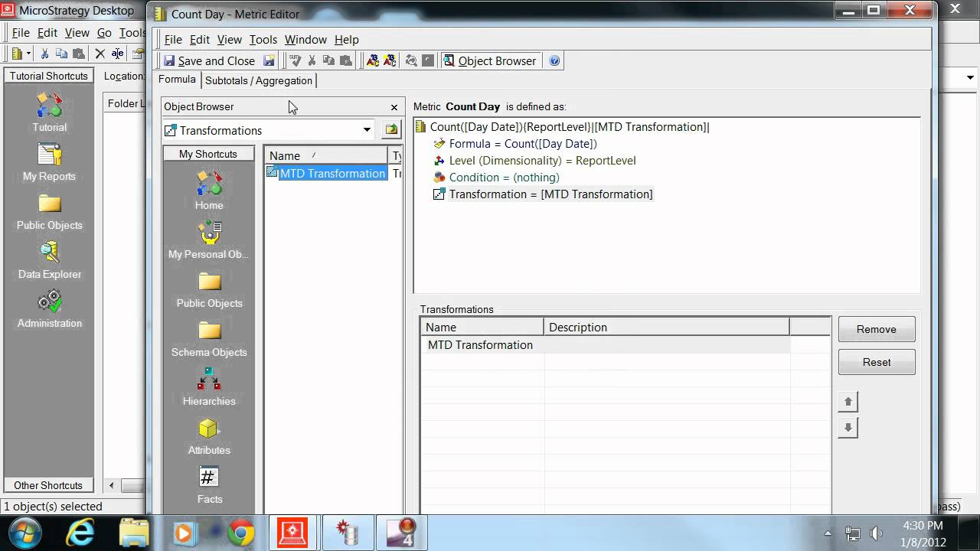The image size is (980, 551).
Task: Open the File menu in Metric Editor
Action: (x=173, y=40)
